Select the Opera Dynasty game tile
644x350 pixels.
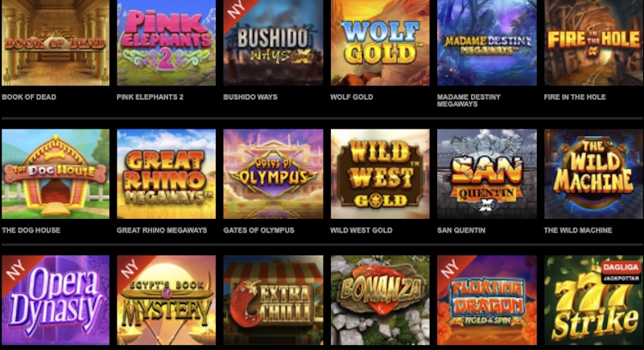(56, 300)
